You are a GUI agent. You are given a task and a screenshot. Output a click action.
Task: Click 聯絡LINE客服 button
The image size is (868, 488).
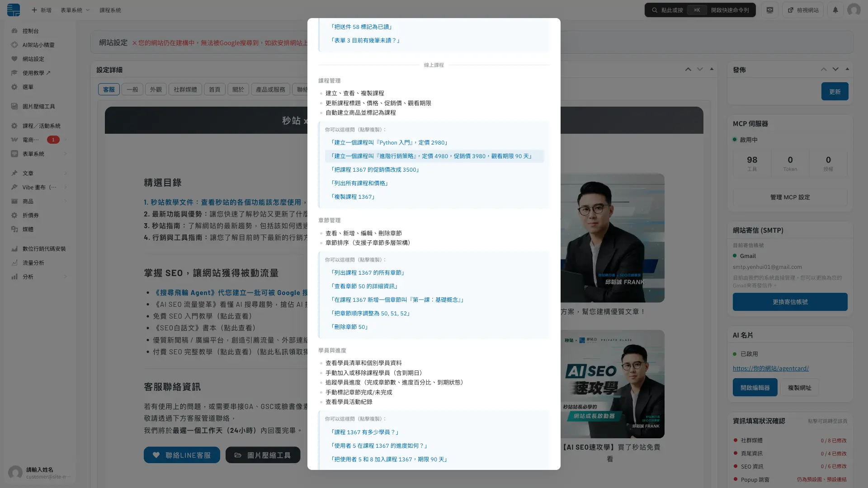pos(182,455)
